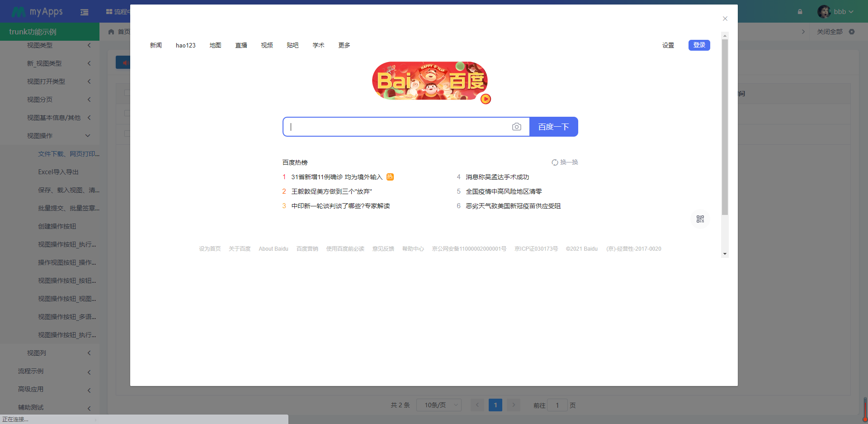The width and height of the screenshot is (868, 424).
Task: Open 操作视图按钮_操作 sidebar item
Action: coord(67,262)
